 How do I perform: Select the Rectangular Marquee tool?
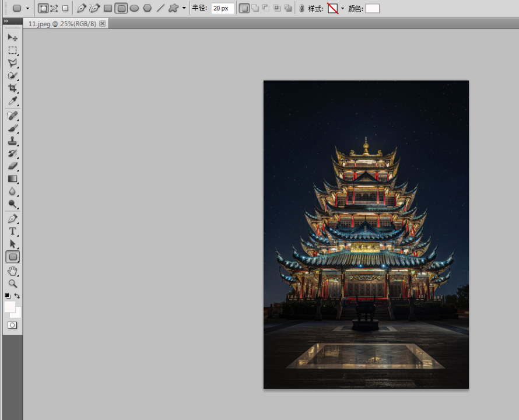(13, 50)
